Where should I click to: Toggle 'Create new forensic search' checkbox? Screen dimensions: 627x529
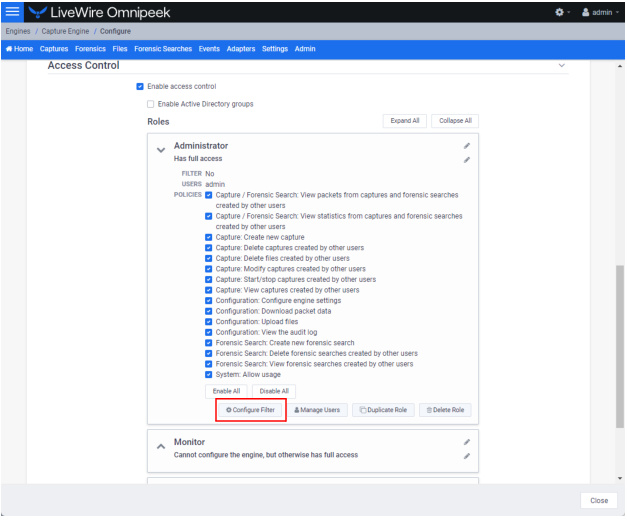point(208,343)
